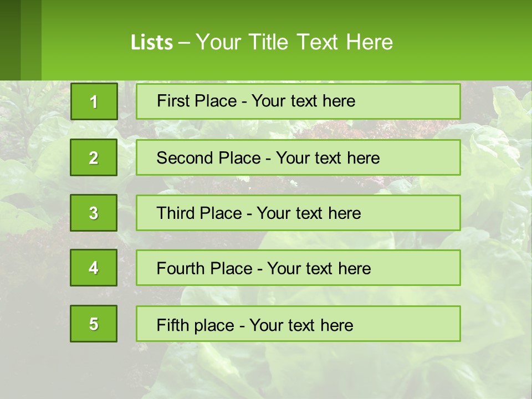This screenshot has height=399, width=532.
Task: Select the 'Fifth place - Your text here' box
Action: pyautogui.click(x=298, y=324)
